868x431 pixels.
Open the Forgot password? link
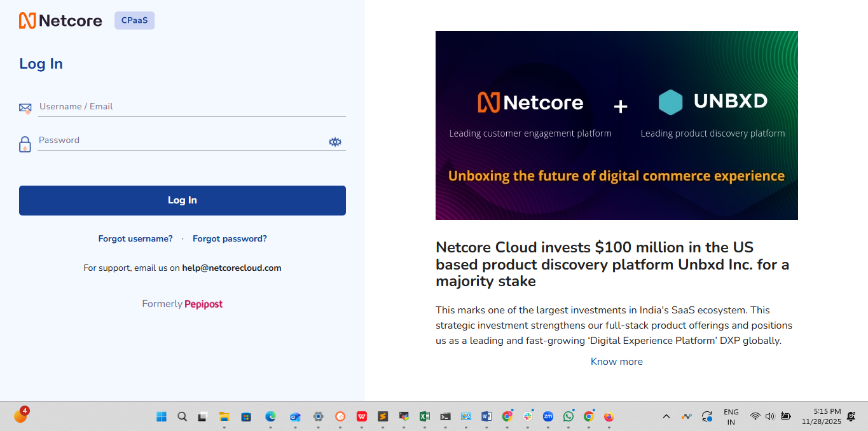[x=230, y=238]
